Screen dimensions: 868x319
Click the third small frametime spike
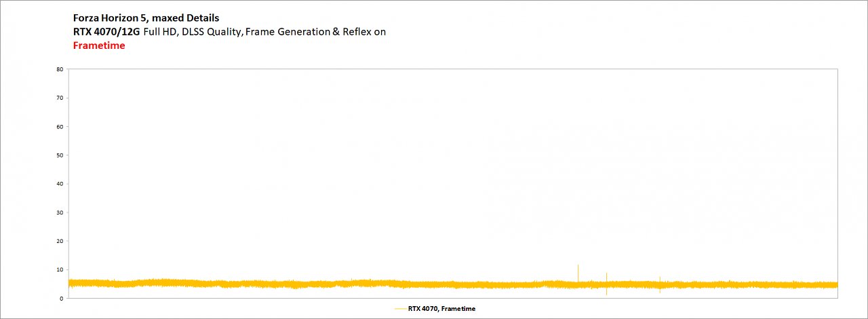point(660,284)
